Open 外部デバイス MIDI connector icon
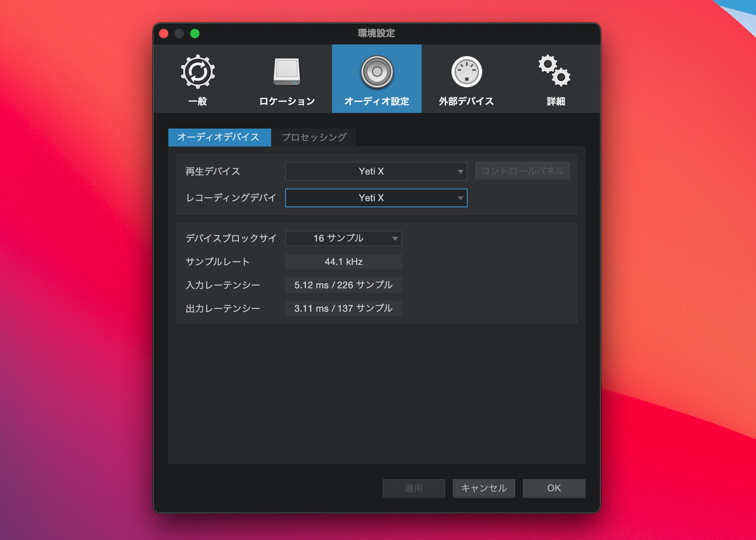This screenshot has width=756, height=540. (x=466, y=72)
